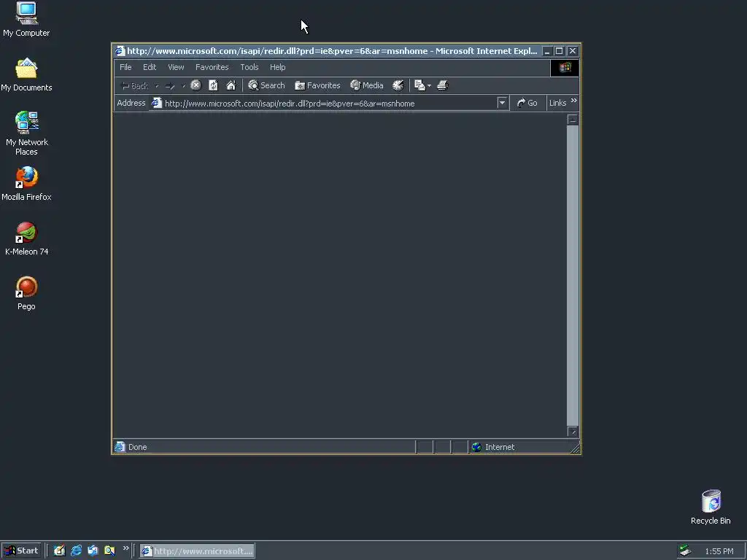Viewport: 747px width, 560px height.
Task: Minimize the Internet Explorer window
Action: pyautogui.click(x=547, y=51)
